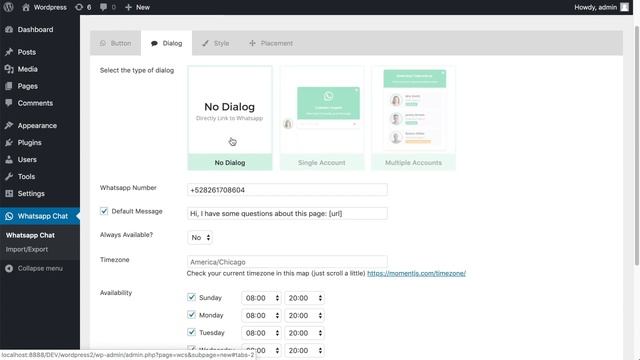The image size is (640, 360).
Task: Open Monday end time dropdown
Action: 304,316
